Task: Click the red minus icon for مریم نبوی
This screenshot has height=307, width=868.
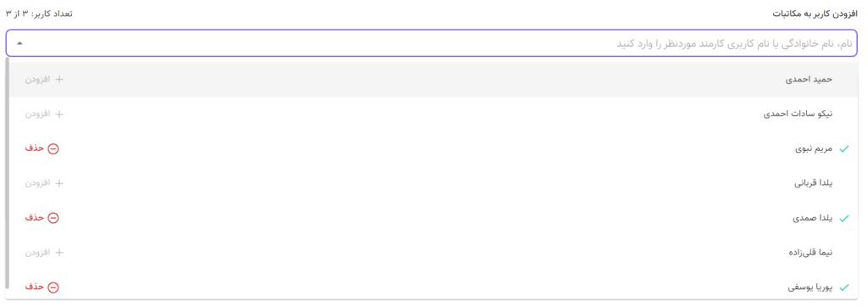Action: coord(53,148)
